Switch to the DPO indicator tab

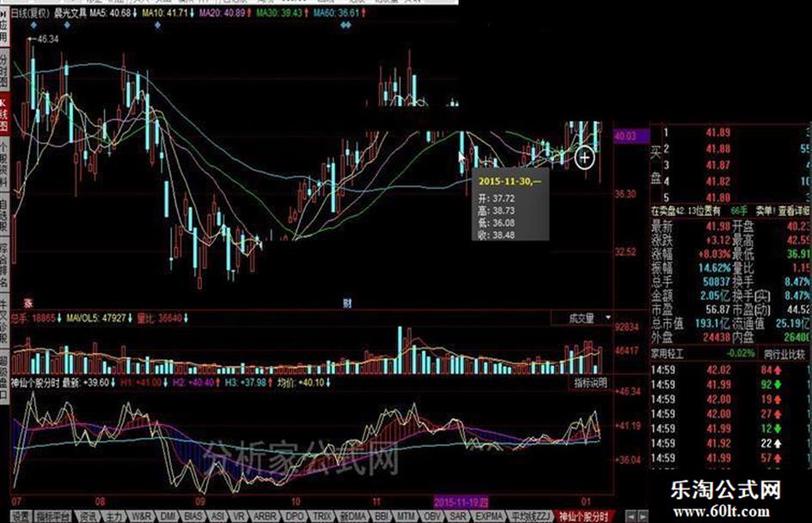pos(295,516)
